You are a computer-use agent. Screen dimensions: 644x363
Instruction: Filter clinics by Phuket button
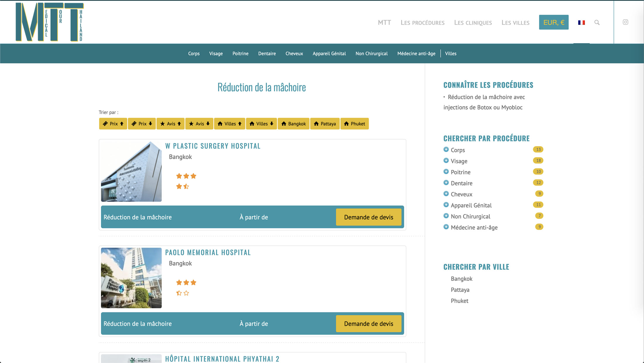(354, 124)
